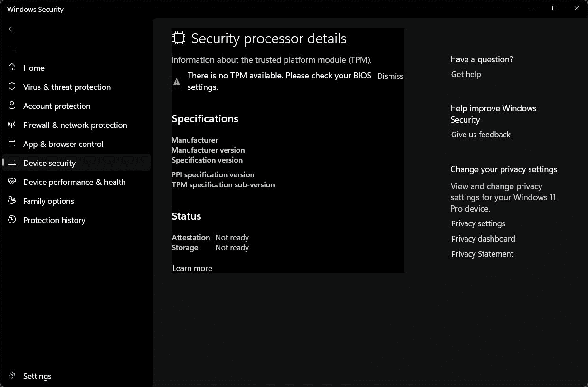
Task: Click the Settings gear icon
Action: [12, 376]
